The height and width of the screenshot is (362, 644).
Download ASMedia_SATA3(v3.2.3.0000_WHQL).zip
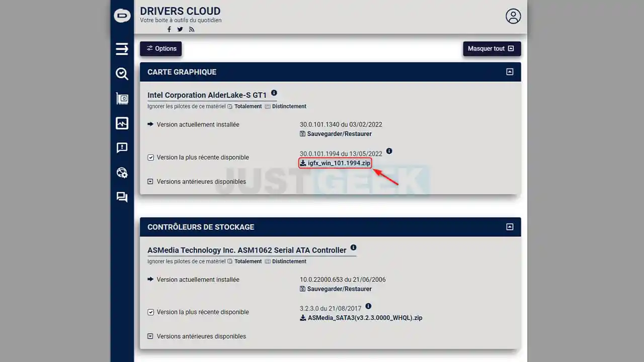point(361,318)
